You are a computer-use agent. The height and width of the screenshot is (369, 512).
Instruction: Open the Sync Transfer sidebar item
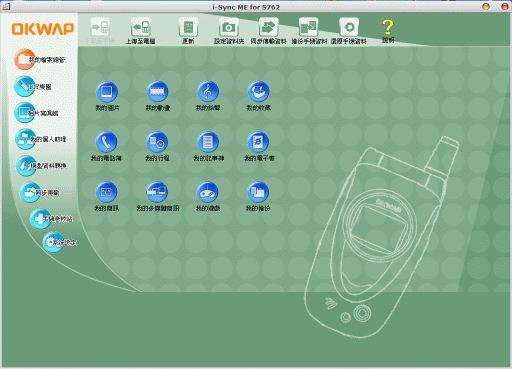coord(30,192)
